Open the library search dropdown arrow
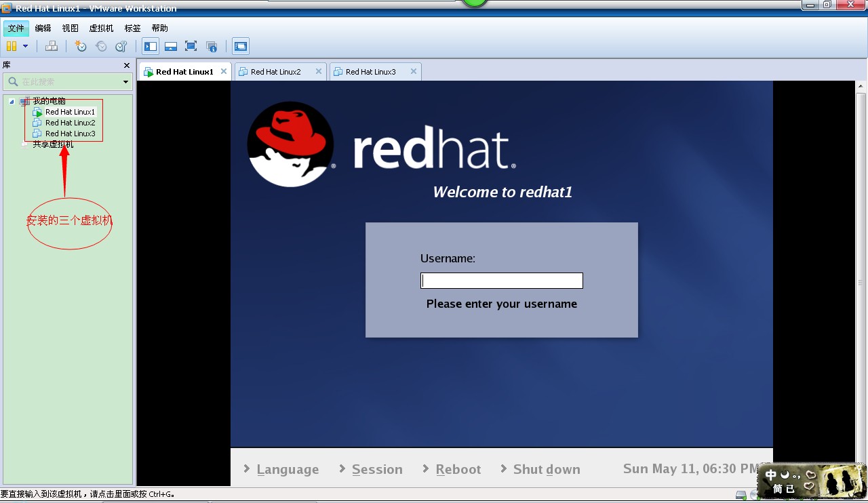This screenshot has width=868, height=503. point(126,82)
